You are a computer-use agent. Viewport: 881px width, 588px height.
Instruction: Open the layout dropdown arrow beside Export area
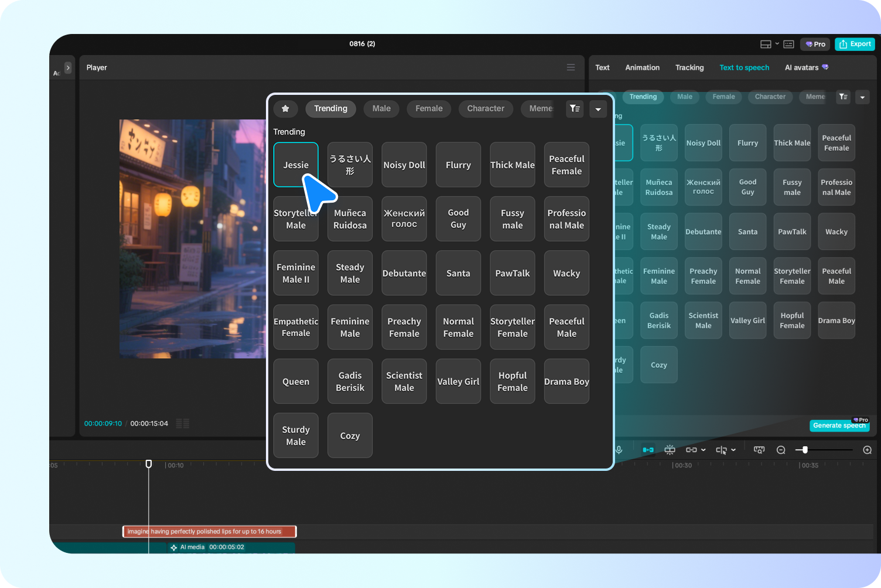(x=777, y=44)
